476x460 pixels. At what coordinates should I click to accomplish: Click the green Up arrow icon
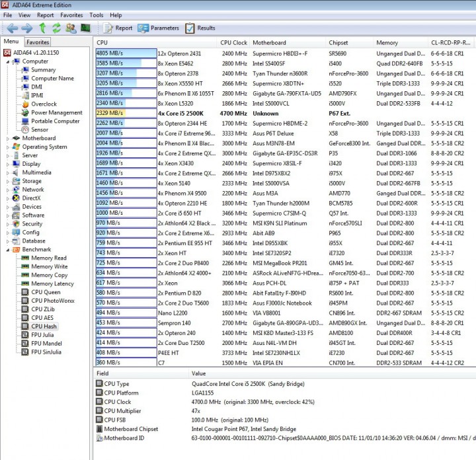[42, 28]
